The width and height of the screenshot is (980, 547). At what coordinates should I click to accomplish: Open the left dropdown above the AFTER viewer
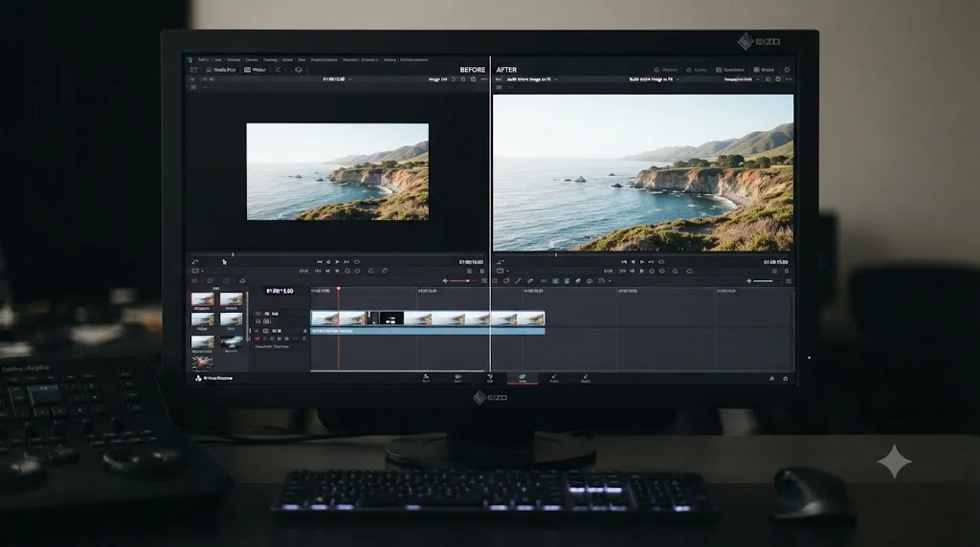[532, 79]
